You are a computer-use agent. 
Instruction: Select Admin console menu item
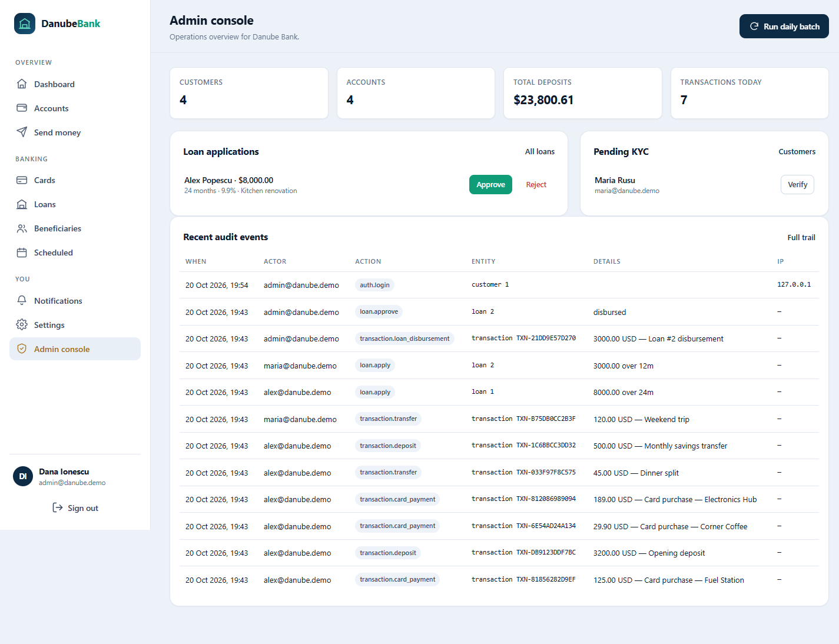click(x=75, y=348)
